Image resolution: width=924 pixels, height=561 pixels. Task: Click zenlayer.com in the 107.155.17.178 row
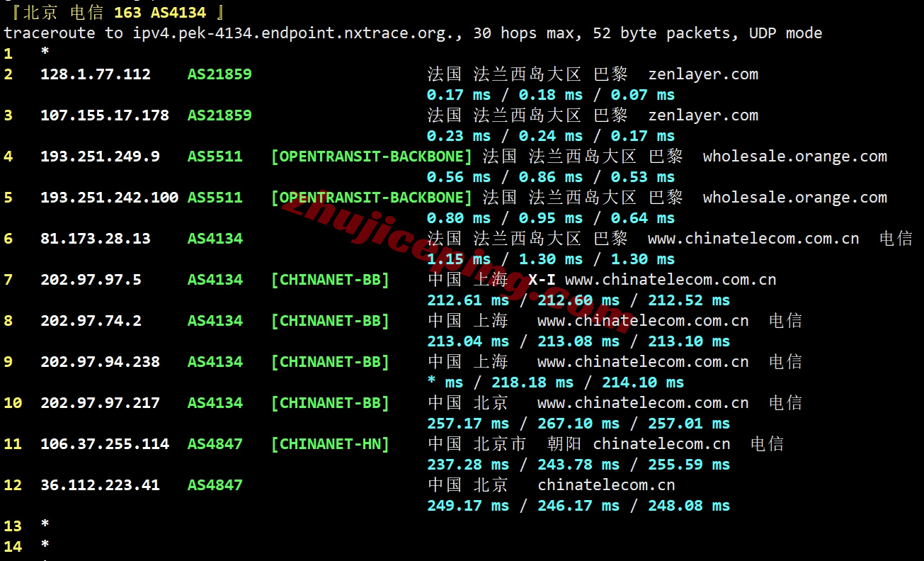tap(703, 115)
